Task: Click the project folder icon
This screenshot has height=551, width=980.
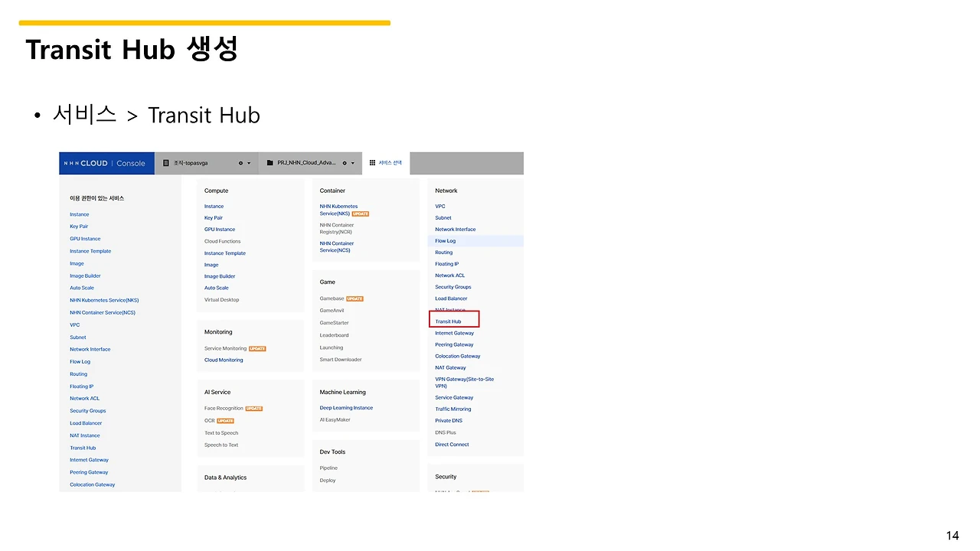Action: 271,163
